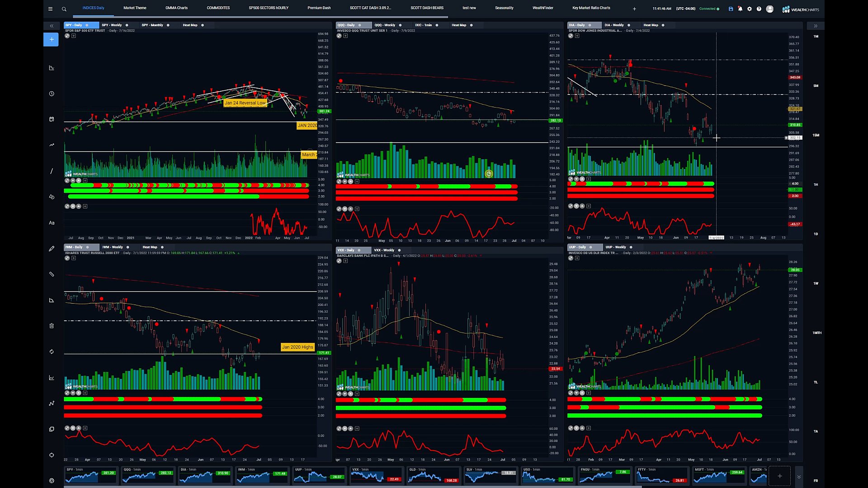This screenshot has height=488, width=868.
Task: Switch to IWM - Weekly chart tab
Action: (113, 247)
